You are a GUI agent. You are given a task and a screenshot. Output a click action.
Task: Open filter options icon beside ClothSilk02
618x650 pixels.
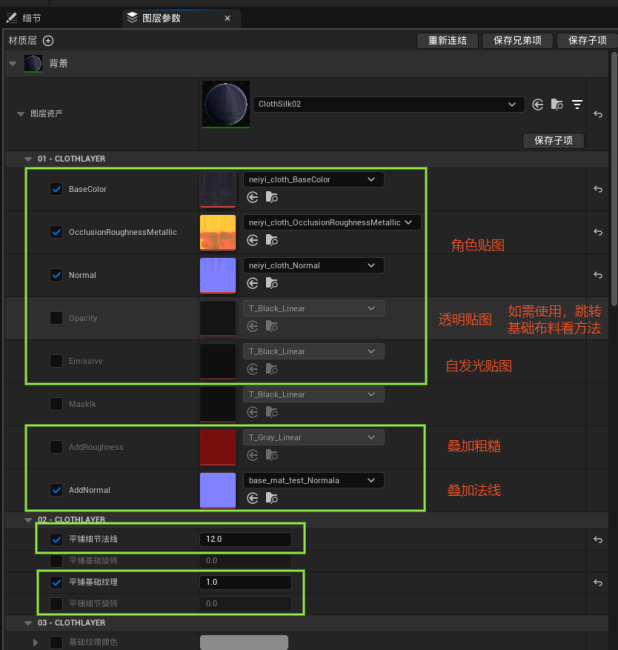pyautogui.click(x=577, y=104)
